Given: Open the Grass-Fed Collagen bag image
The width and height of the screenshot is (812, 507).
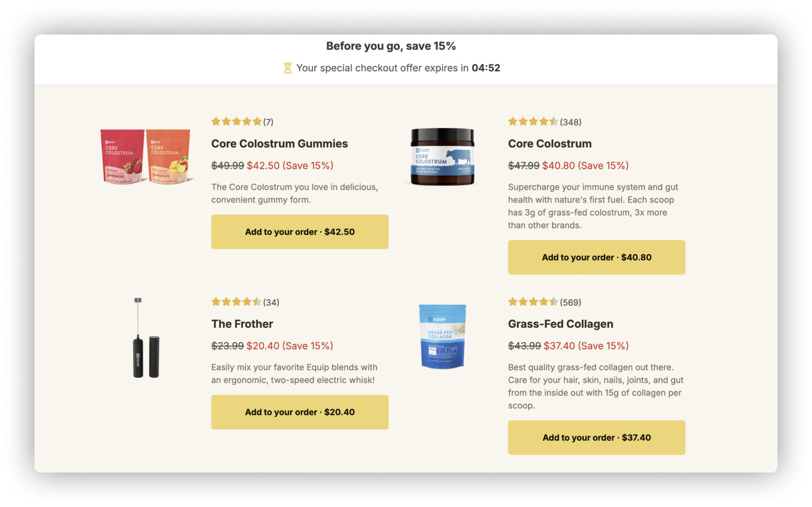Looking at the screenshot, I should point(442,337).
